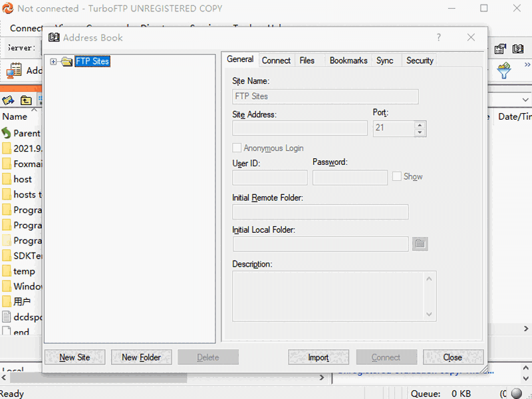Select the Windo folder row
Screen dimensions: 532x399
point(21,287)
